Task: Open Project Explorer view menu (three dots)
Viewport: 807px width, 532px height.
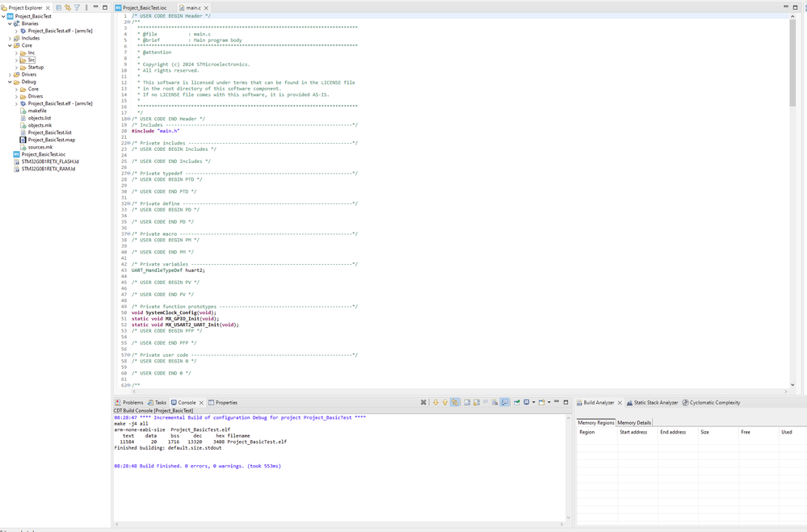Action: 86,7
